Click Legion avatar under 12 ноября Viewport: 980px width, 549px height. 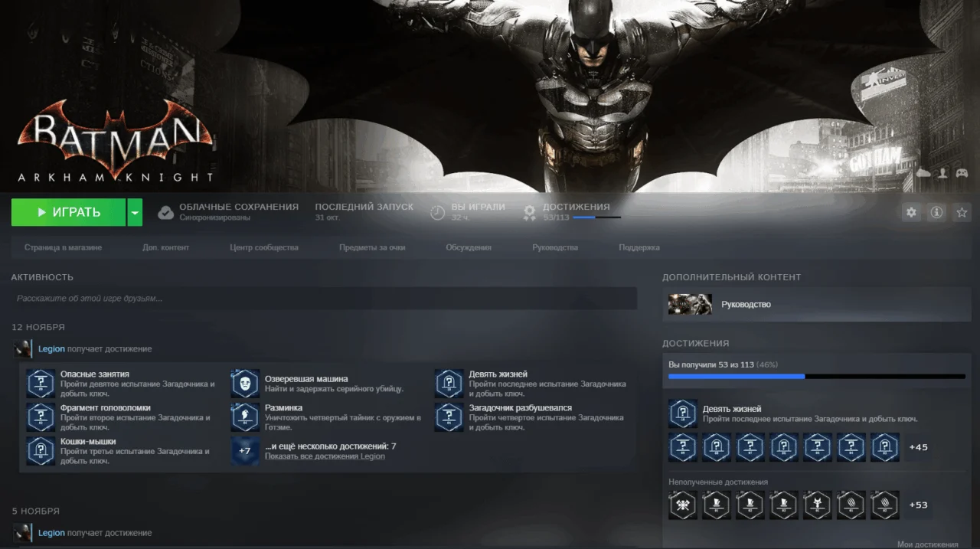pos(23,349)
